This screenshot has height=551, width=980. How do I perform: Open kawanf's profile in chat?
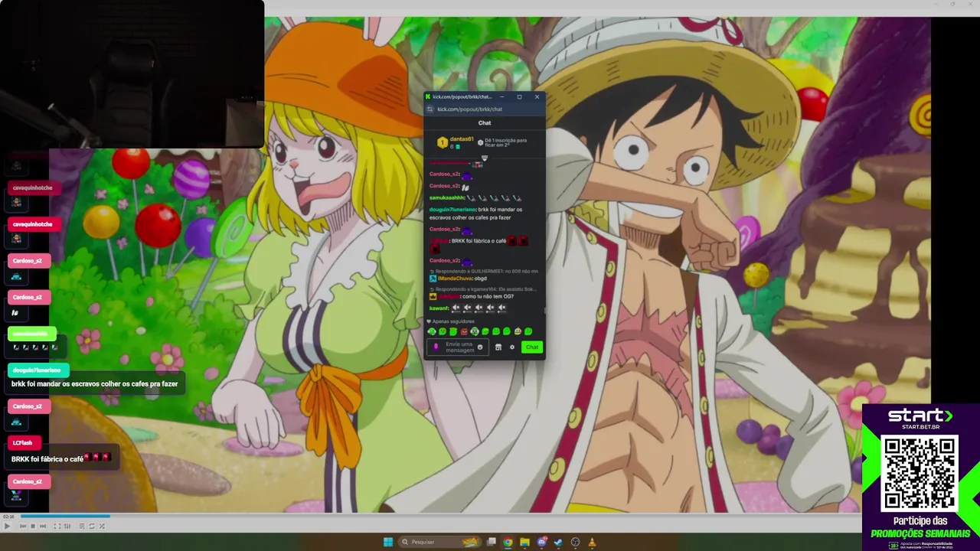pos(439,308)
